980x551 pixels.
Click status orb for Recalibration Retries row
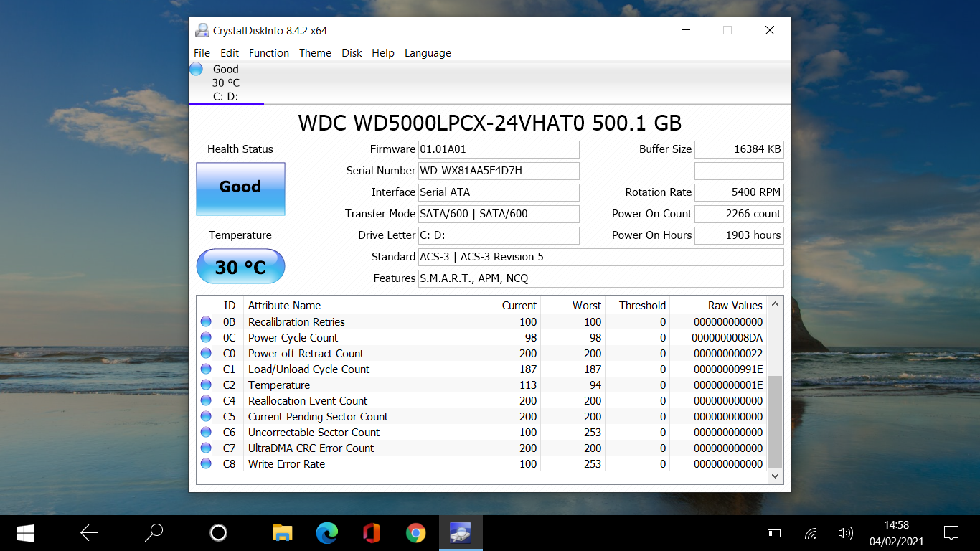206,322
